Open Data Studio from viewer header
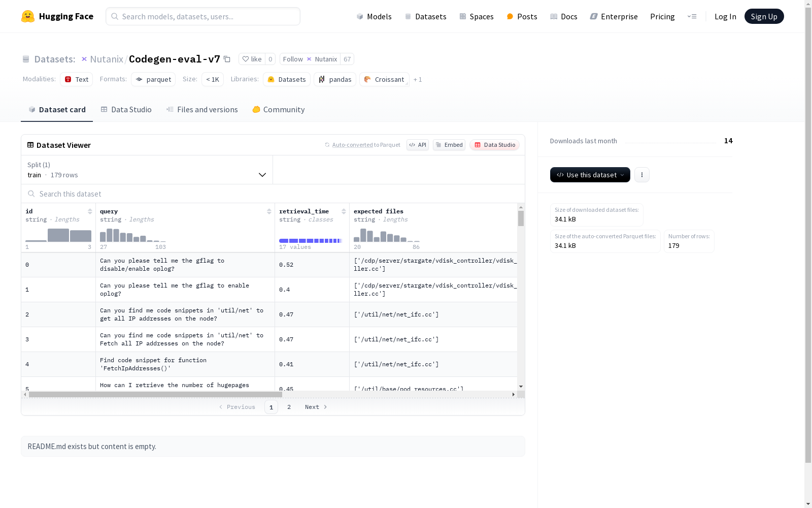The height and width of the screenshot is (508, 812). pos(494,145)
